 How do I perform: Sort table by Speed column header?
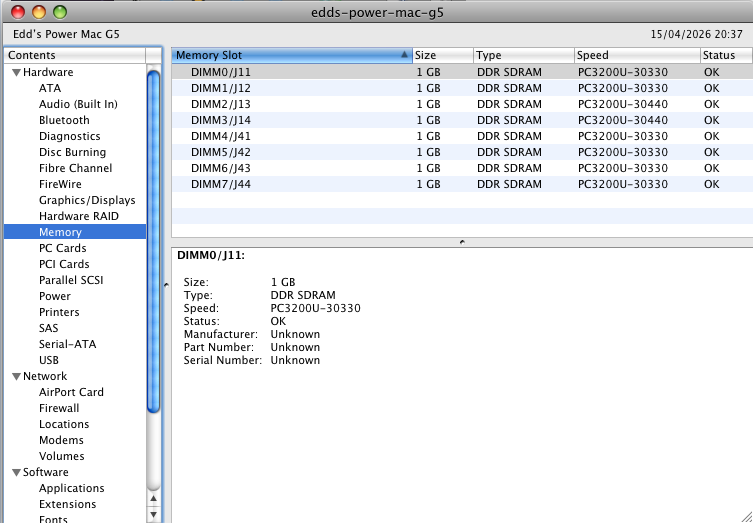click(637, 55)
